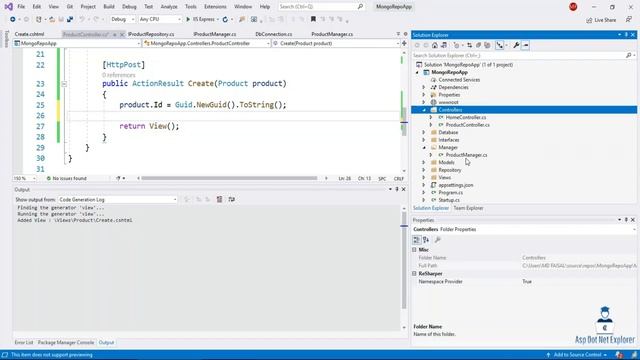The image size is (640, 360).
Task: Expand the Models folder node
Action: [424, 162]
